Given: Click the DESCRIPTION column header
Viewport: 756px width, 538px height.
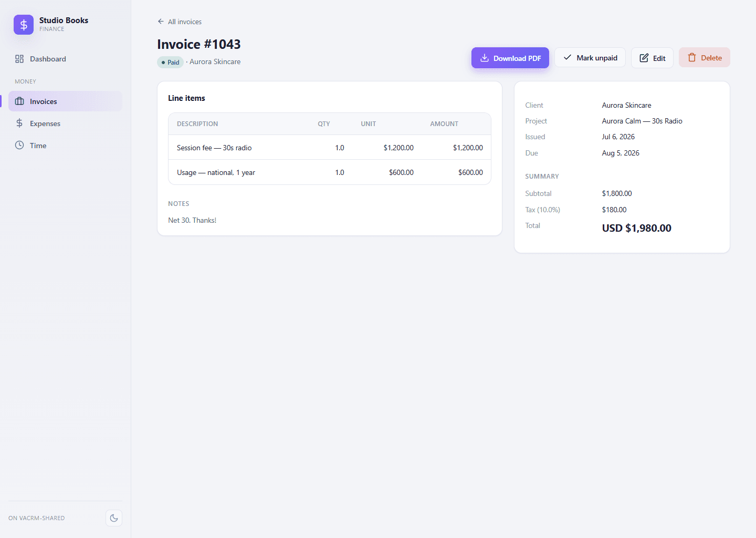Looking at the screenshot, I should click(197, 124).
